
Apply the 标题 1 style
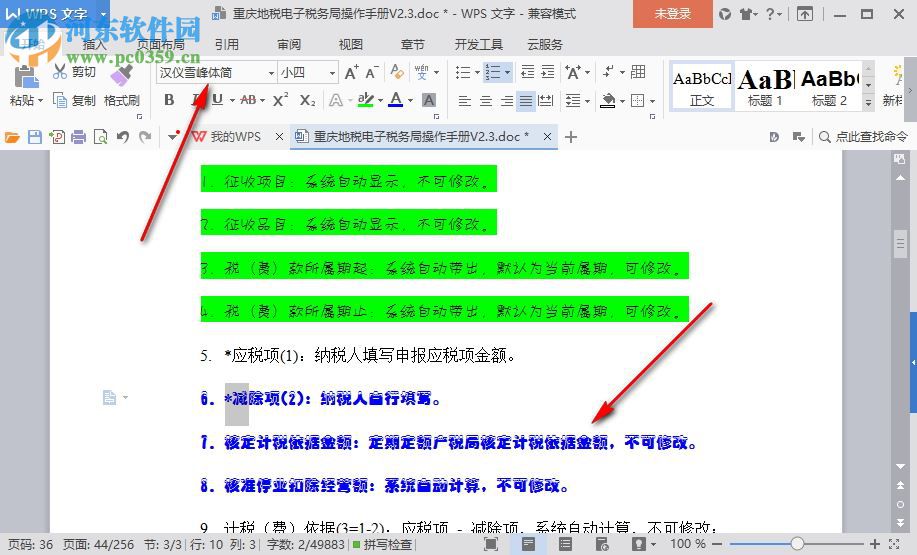coord(764,87)
